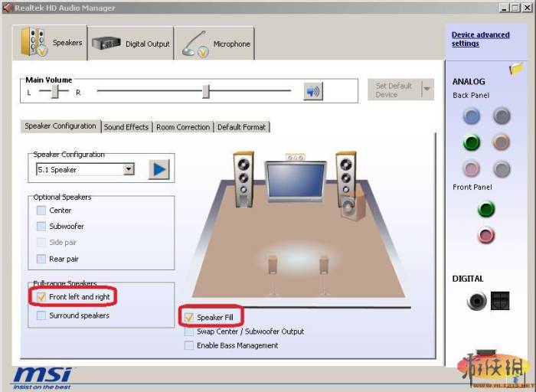Click the Set Default Device button
536x392 pixels.
point(394,90)
